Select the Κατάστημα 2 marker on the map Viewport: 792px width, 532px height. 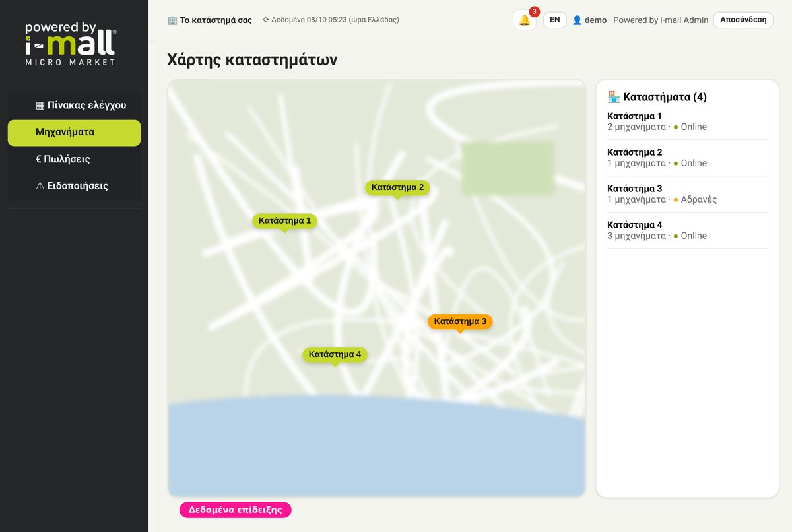pyautogui.click(x=397, y=187)
